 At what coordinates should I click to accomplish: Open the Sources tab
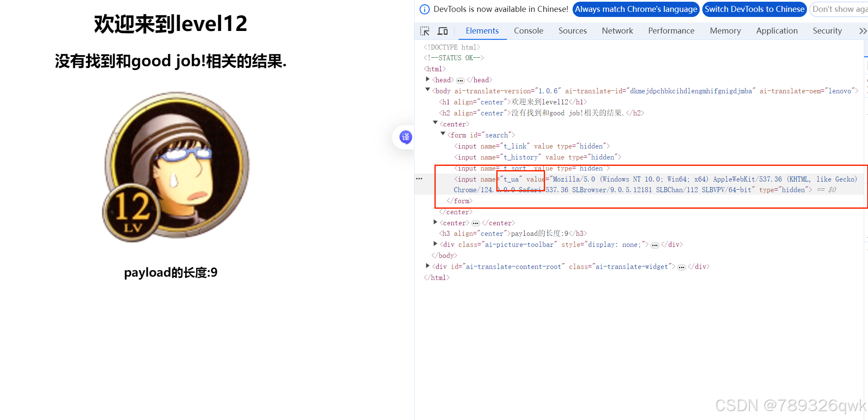tap(573, 31)
